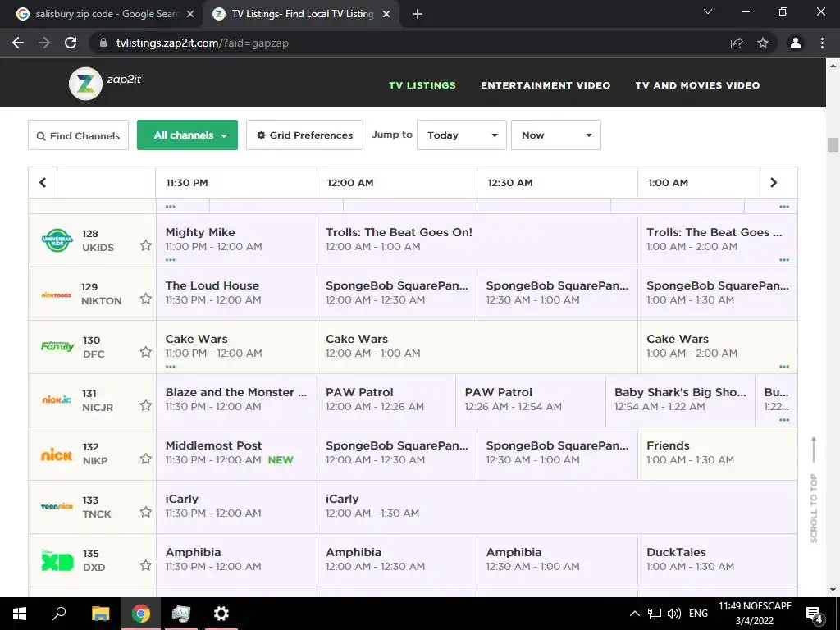Viewport: 840px width, 630px height.
Task: Open TeenNick channel logo
Action: tap(57, 506)
